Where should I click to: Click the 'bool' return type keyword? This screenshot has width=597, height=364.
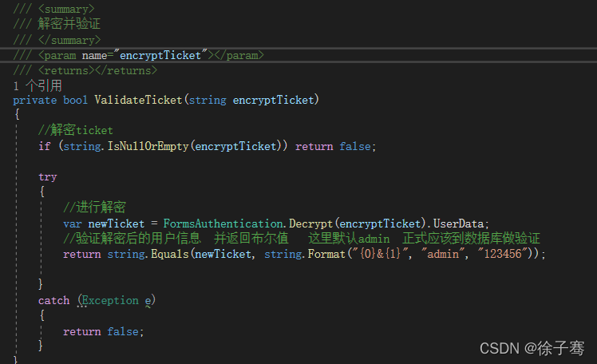pos(75,100)
